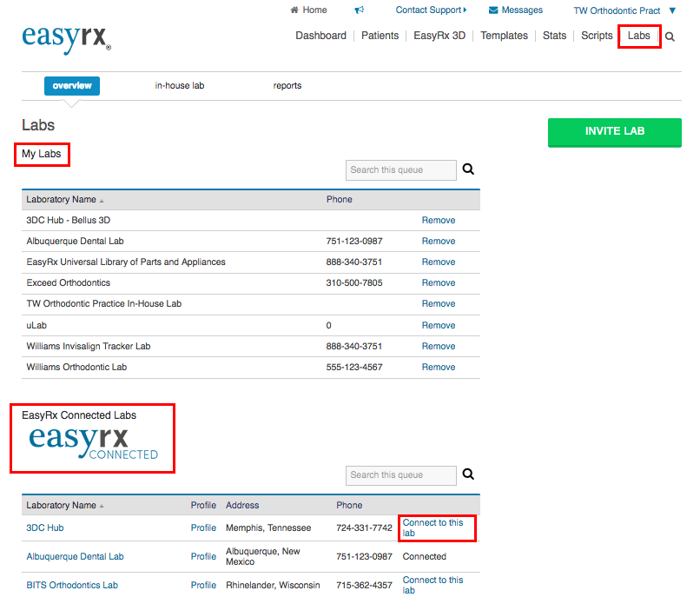Open the Labs menu item
Viewport: 700px width, 597px height.
639,36
